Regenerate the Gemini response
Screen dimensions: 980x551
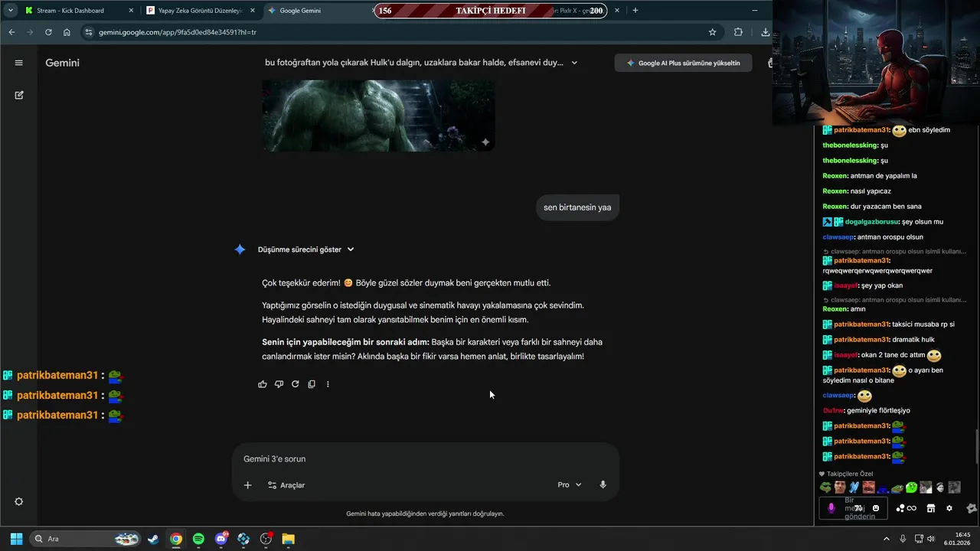[295, 384]
